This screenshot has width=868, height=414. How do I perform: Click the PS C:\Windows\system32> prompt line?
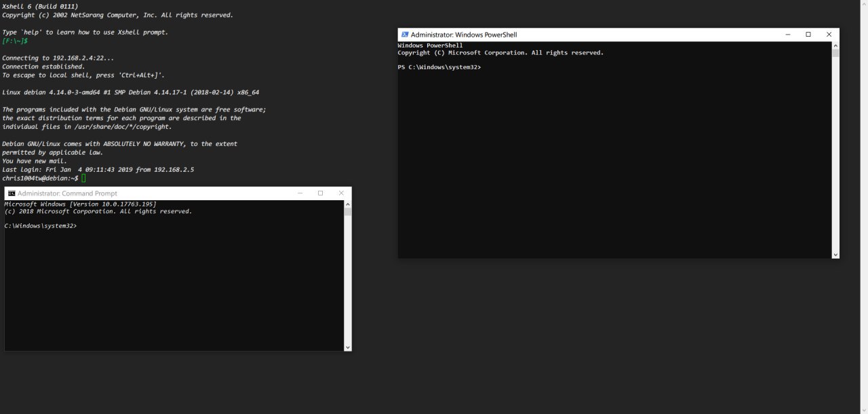coord(439,67)
